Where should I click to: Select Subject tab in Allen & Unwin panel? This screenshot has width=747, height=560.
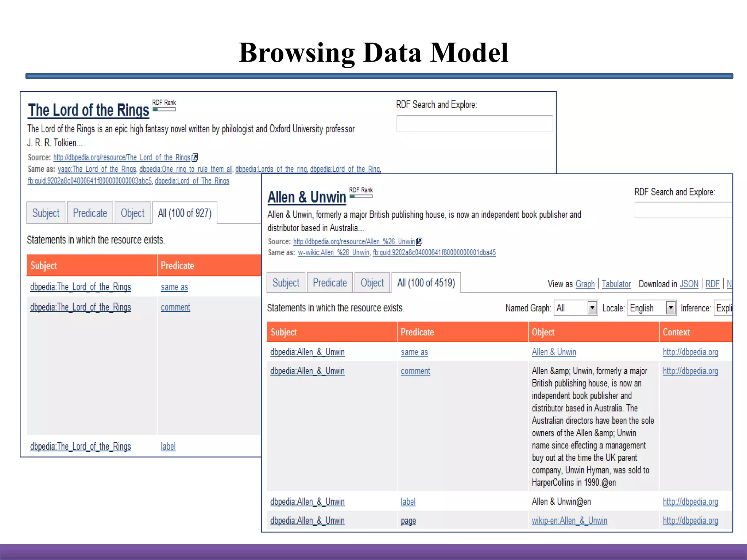click(x=286, y=283)
